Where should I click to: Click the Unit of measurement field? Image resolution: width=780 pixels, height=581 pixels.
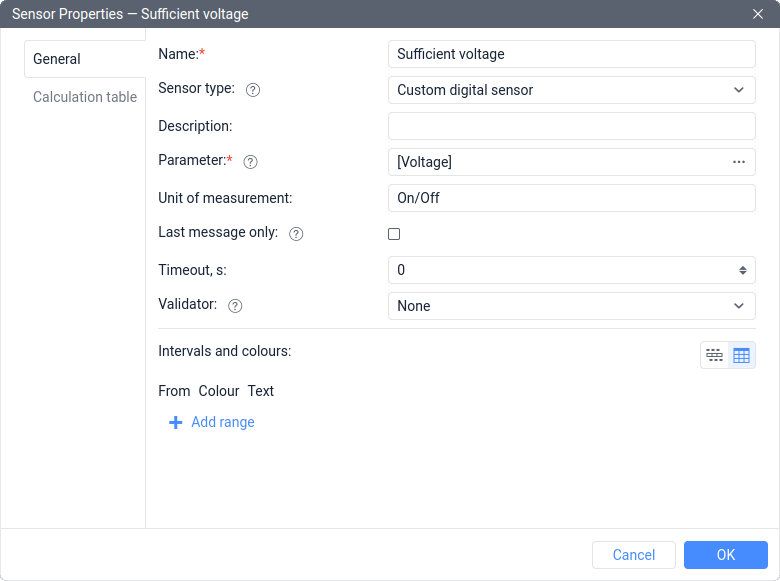[x=571, y=198]
